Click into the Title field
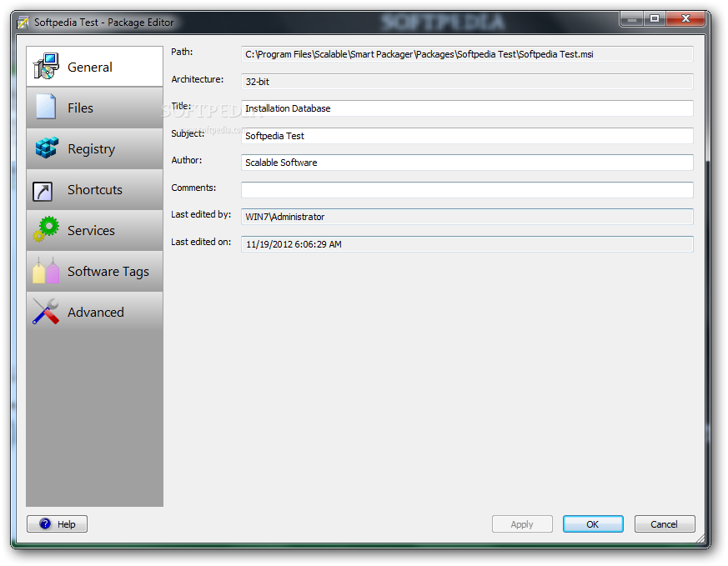728x566 pixels. [467, 108]
